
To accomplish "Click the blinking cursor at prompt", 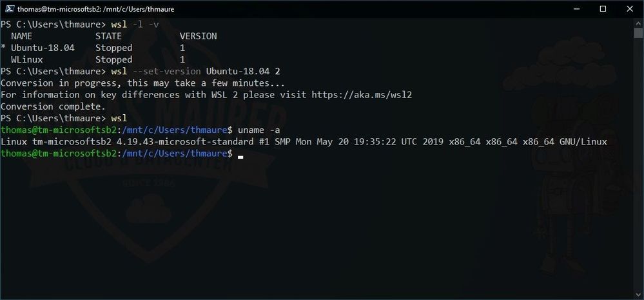I will (x=240, y=157).
